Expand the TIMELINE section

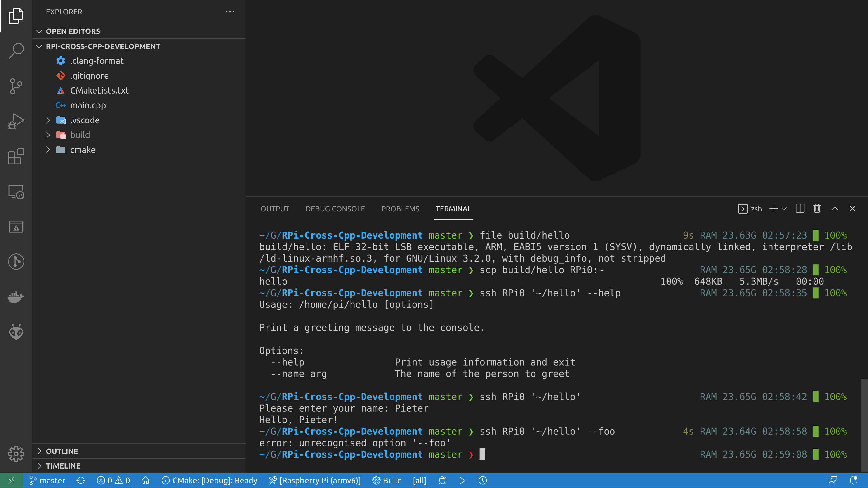pyautogui.click(x=139, y=466)
